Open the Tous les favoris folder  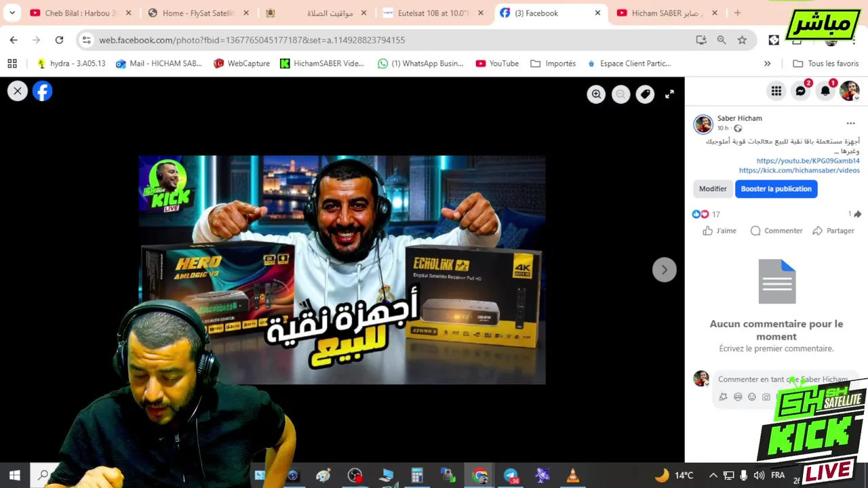click(825, 63)
